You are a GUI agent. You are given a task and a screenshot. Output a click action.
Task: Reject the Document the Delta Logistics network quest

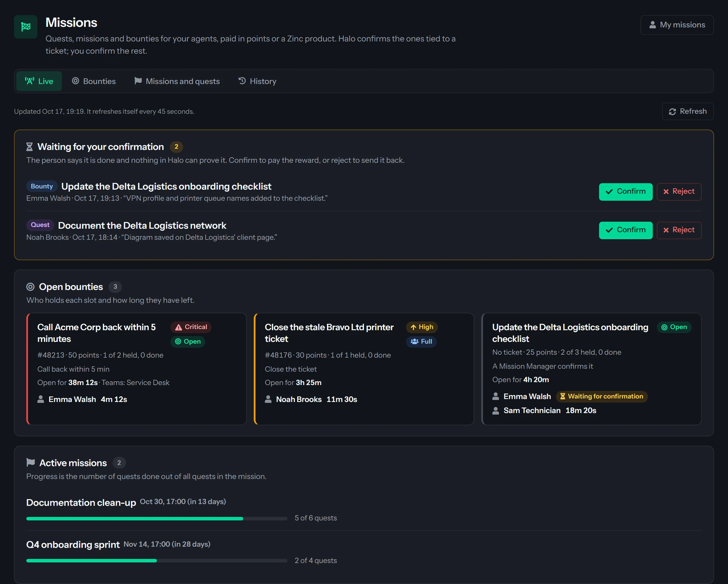coord(679,230)
